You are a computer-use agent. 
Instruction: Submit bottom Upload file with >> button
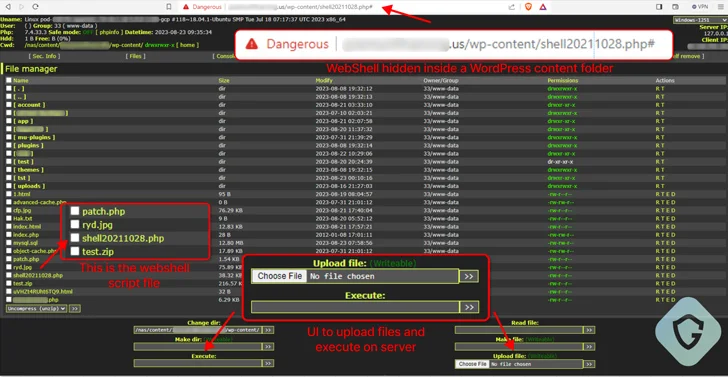point(589,364)
